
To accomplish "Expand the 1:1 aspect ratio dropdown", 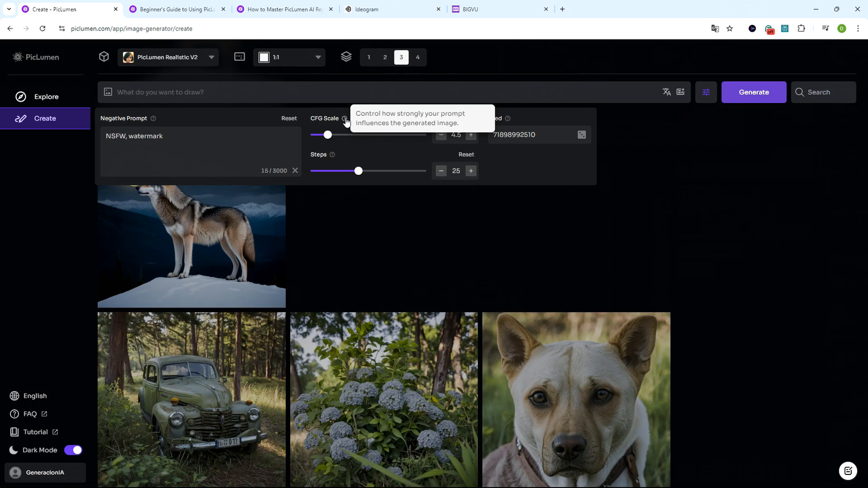I will tap(290, 57).
